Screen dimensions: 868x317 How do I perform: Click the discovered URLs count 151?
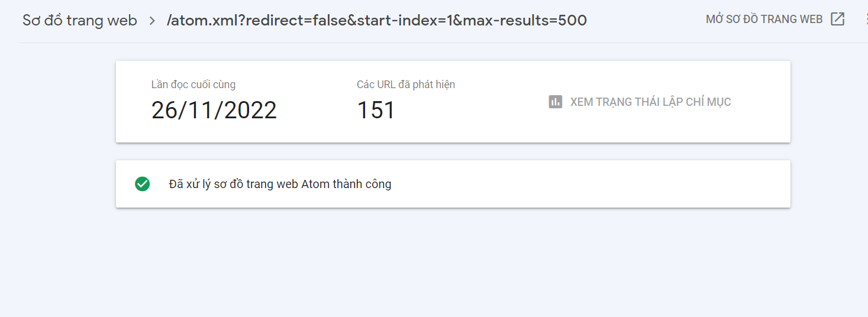(x=376, y=111)
